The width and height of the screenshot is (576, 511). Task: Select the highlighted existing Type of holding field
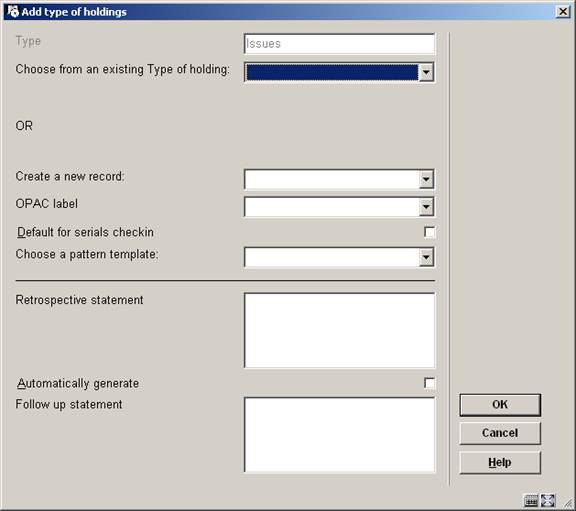[332, 72]
